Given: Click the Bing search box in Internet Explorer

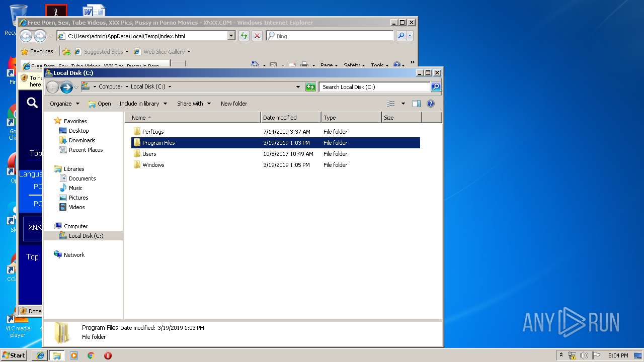Looking at the screenshot, I should tap(330, 36).
